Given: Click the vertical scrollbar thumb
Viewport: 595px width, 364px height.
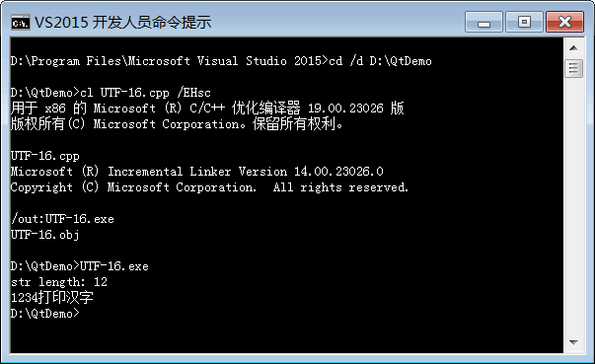Looking at the screenshot, I should pos(573,69).
